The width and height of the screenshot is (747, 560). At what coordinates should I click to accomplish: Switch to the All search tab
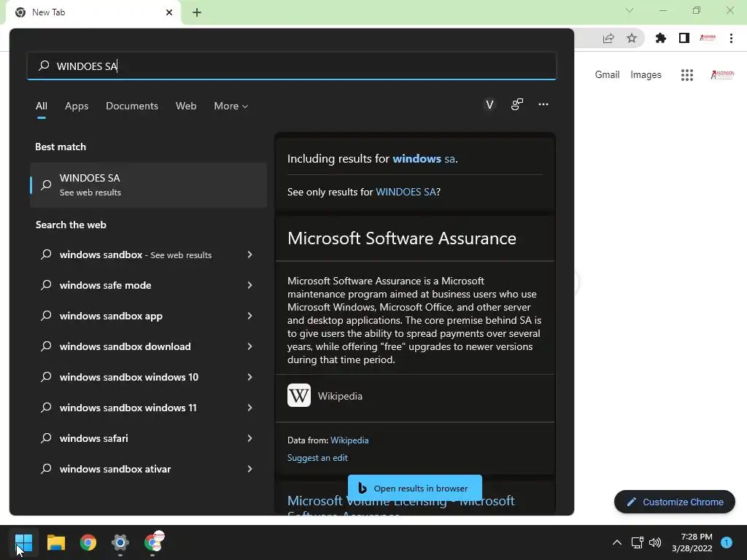(x=42, y=106)
